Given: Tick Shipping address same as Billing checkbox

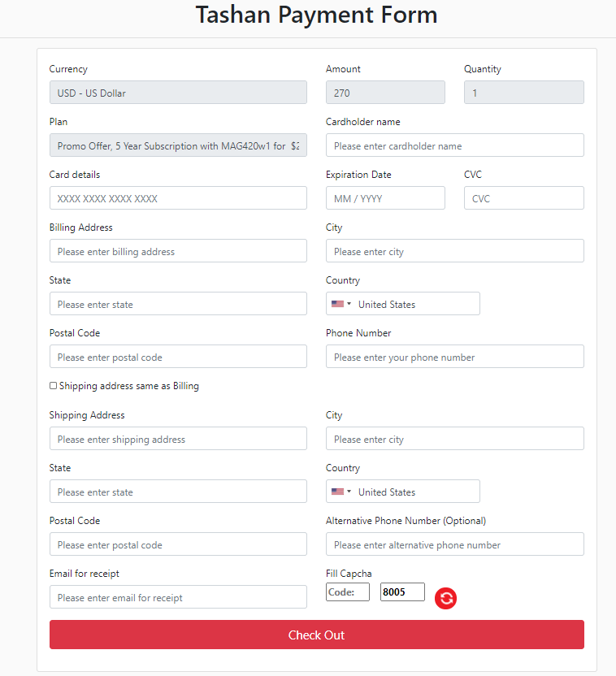Looking at the screenshot, I should point(53,385).
